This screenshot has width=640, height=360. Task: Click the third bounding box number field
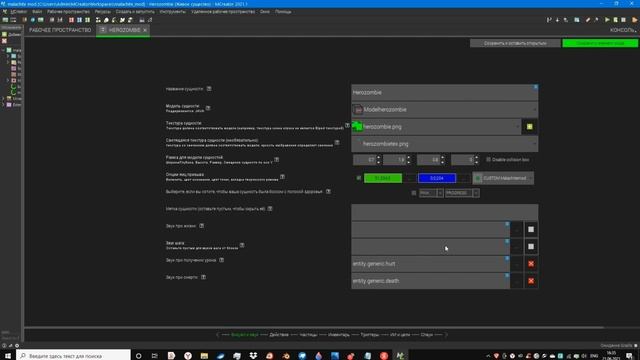tap(429, 160)
